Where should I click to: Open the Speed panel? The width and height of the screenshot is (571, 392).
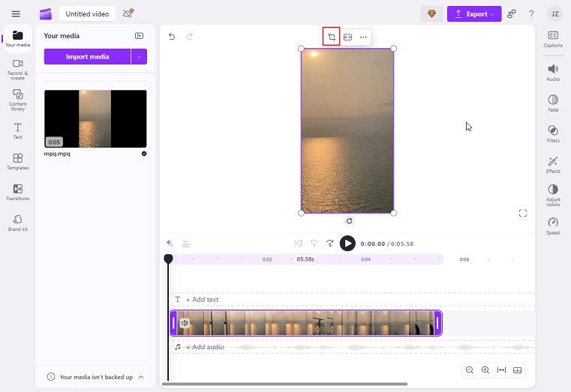(x=553, y=226)
